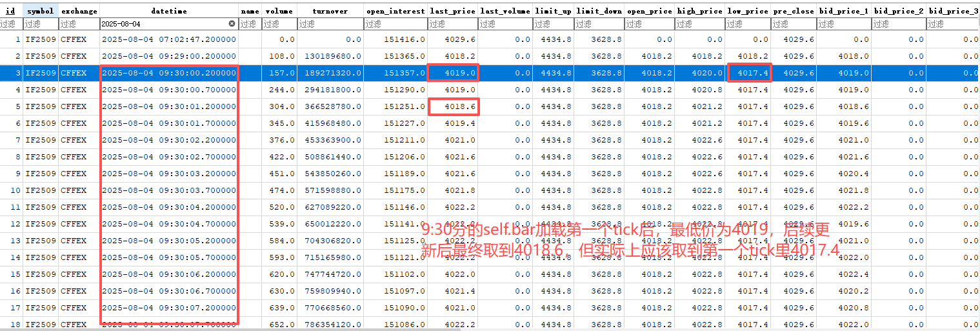Sort by last_price column header
The width and height of the screenshot is (980, 331).
[452, 11]
